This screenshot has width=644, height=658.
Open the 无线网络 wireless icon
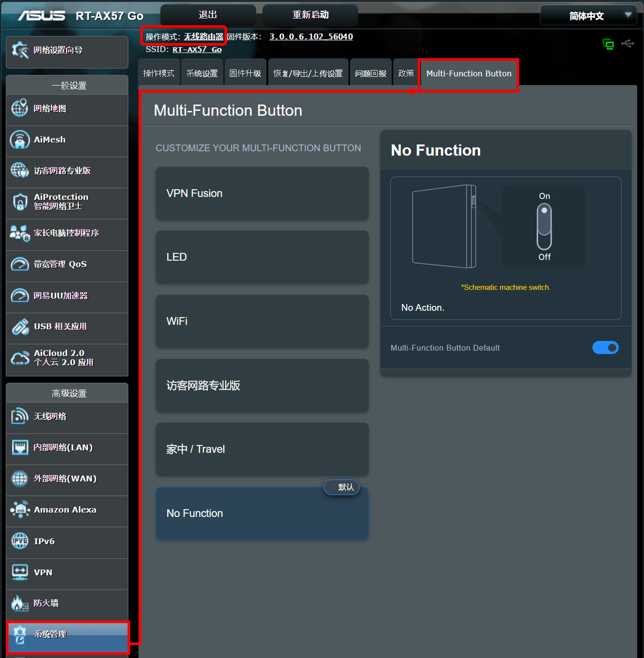coord(20,416)
